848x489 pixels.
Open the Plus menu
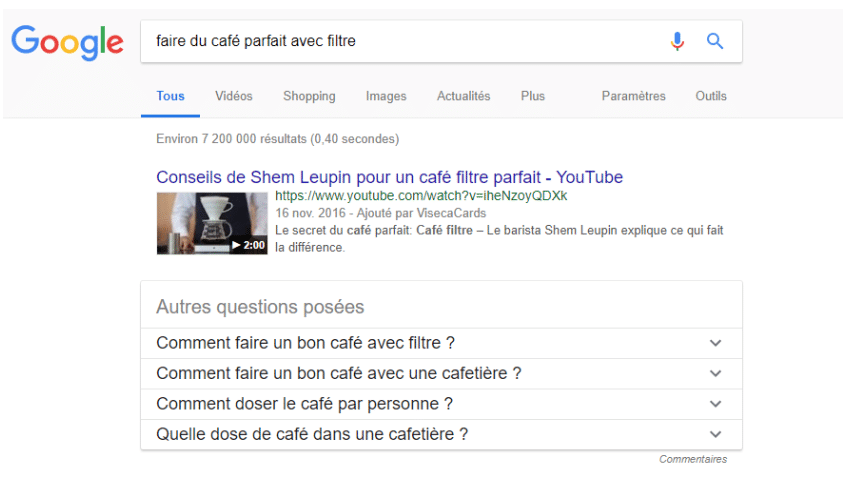click(533, 96)
